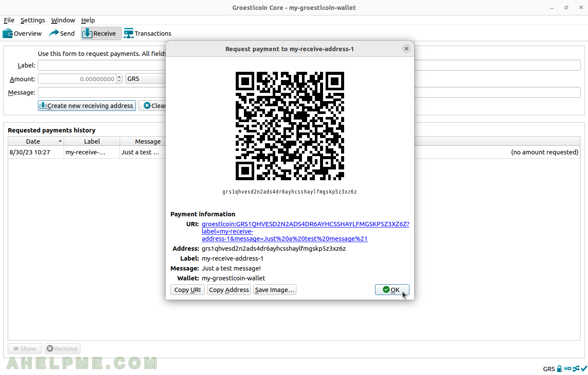Viewport: 588px width, 375px height.
Task: Increase the amount with the stepper up arrow
Action: [x=120, y=77]
